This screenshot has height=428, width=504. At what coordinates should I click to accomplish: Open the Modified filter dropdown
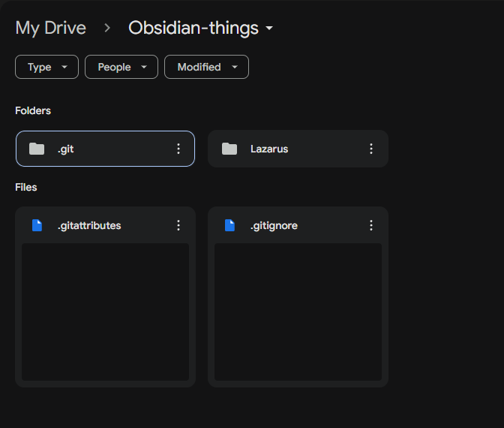coord(206,67)
